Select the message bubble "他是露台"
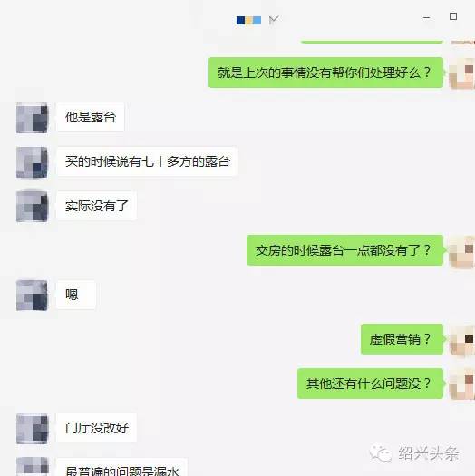The width and height of the screenshot is (475, 476). [90, 117]
